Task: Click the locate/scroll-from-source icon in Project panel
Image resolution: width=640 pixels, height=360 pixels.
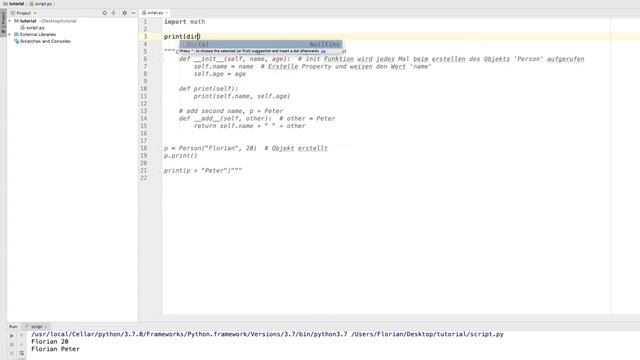Action: click(x=104, y=13)
